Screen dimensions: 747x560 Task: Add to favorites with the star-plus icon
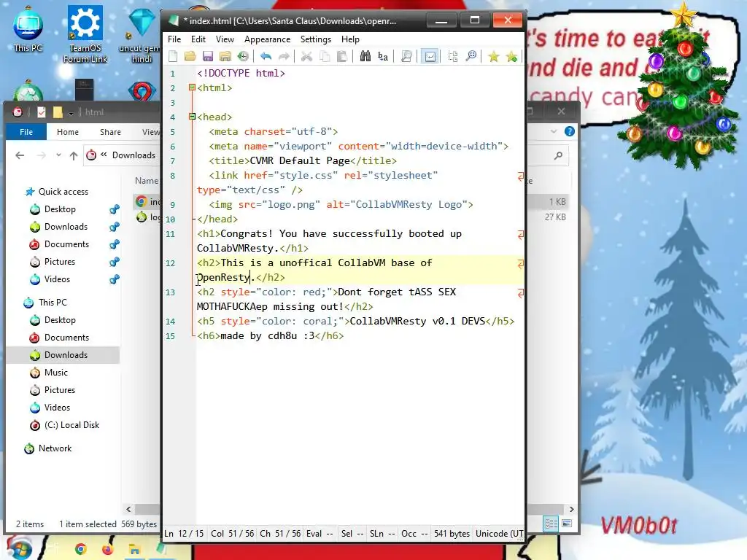[x=511, y=57]
